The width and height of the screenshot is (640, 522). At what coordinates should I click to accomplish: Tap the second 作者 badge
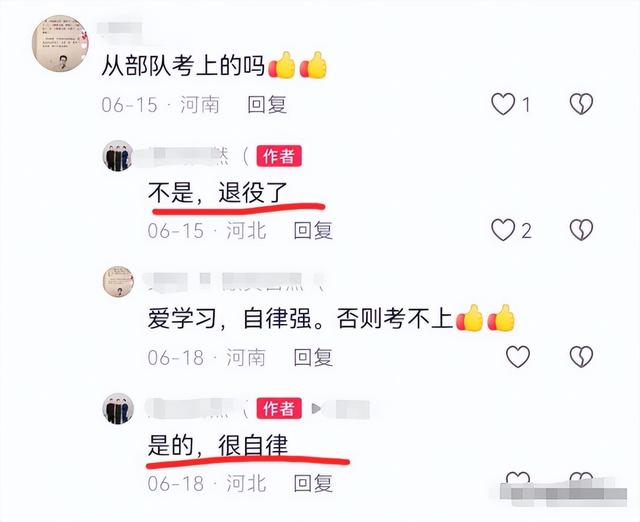[279, 408]
